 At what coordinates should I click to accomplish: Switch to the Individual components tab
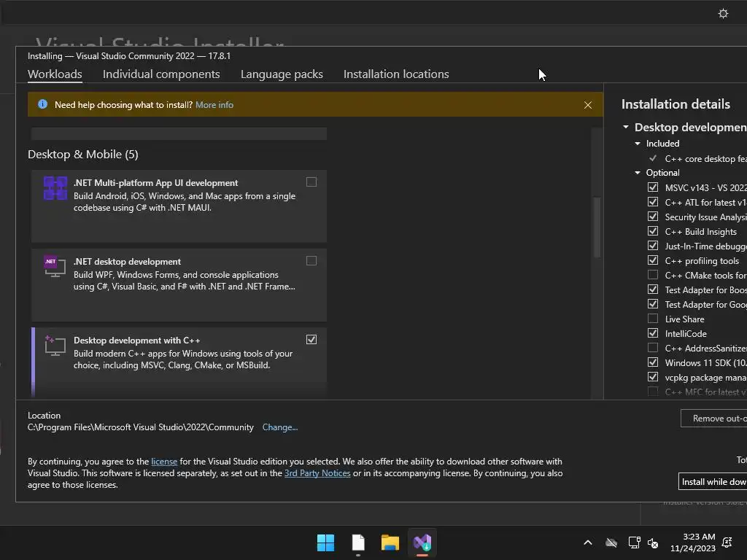[x=161, y=74]
